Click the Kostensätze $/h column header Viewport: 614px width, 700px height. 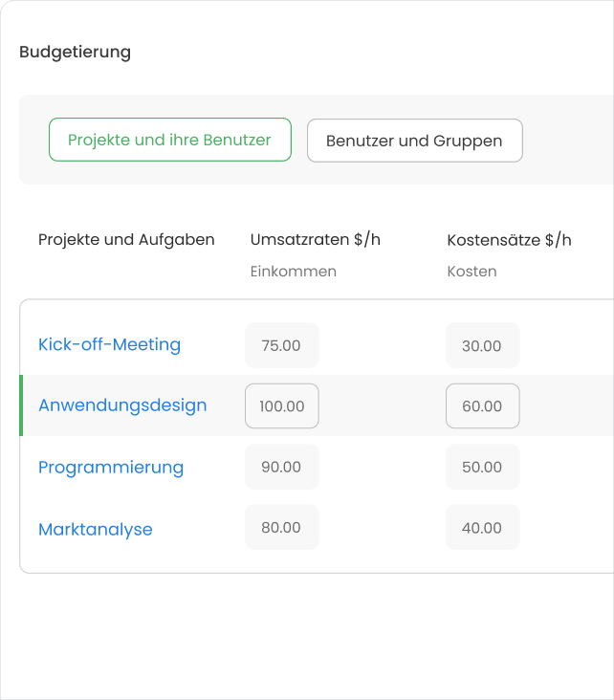pyautogui.click(x=509, y=239)
